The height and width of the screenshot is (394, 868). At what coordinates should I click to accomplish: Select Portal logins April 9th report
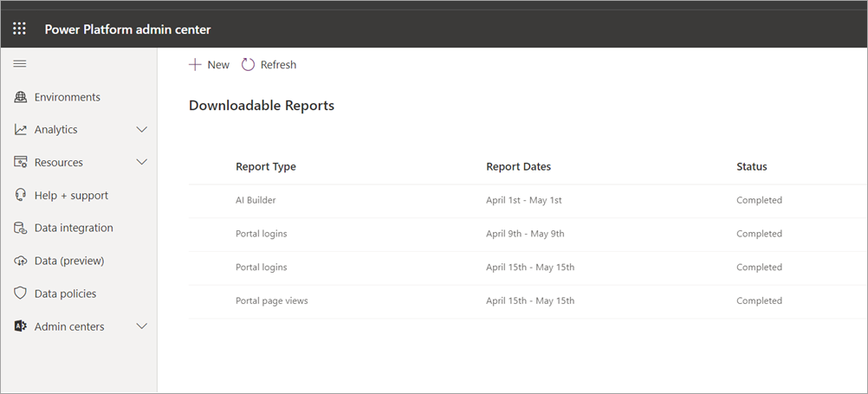(528, 234)
